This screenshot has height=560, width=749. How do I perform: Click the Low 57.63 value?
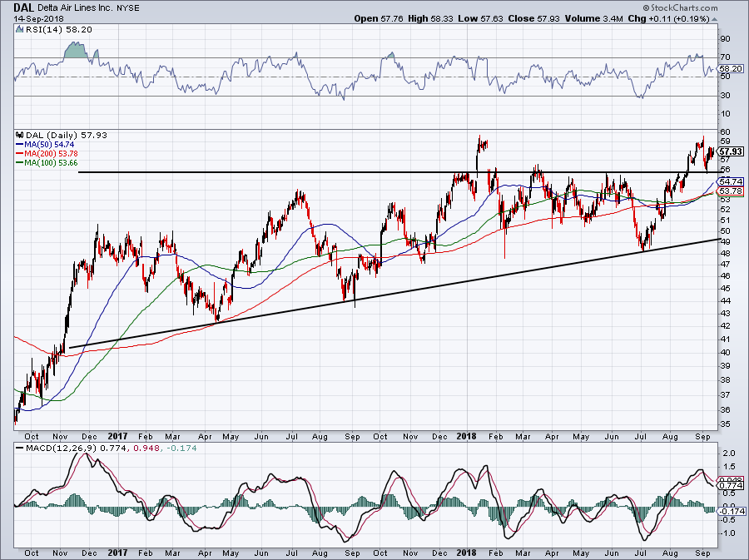[480, 18]
